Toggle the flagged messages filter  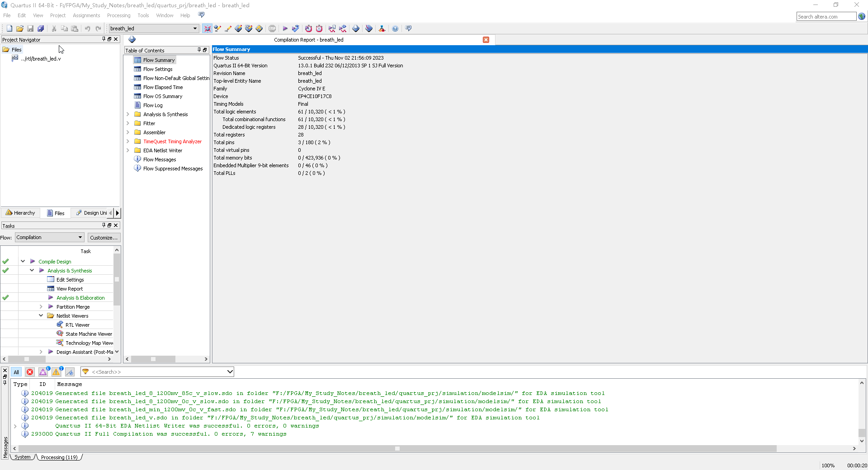point(70,372)
